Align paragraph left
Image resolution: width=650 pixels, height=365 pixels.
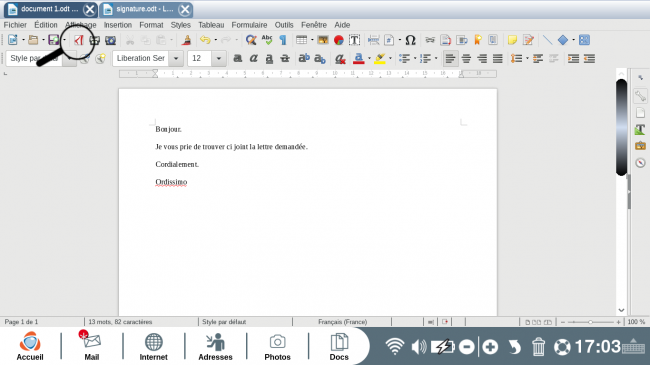tap(450, 58)
